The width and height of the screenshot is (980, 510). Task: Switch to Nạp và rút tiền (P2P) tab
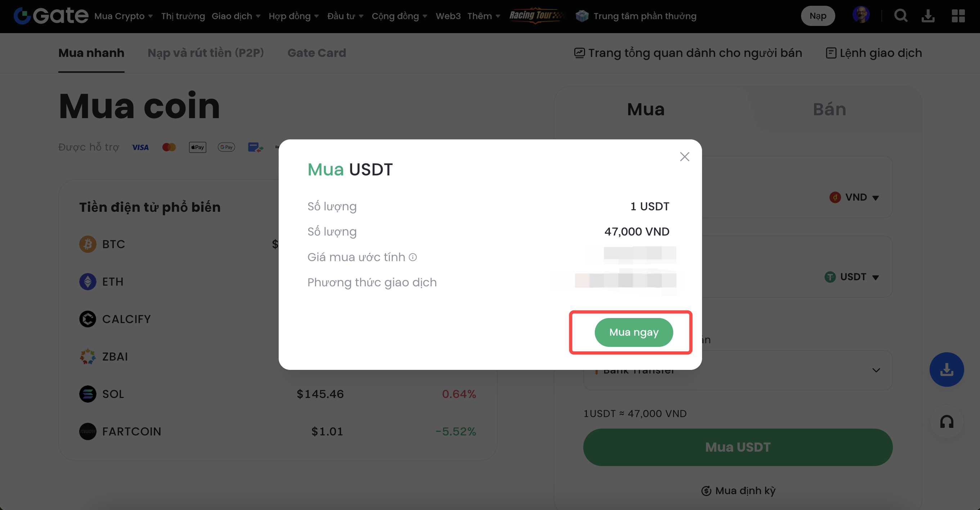point(206,53)
